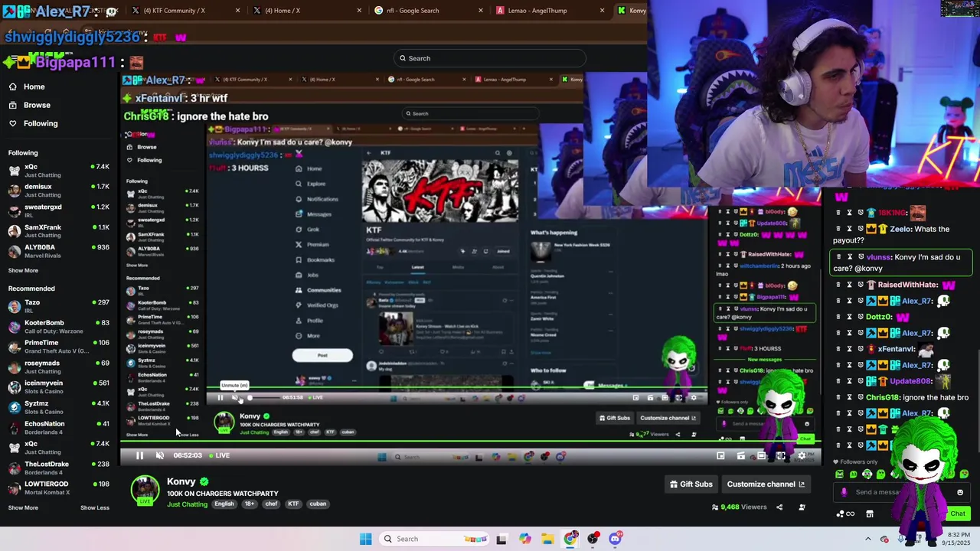Click the KTF tag
The image size is (980, 551).
click(x=293, y=504)
